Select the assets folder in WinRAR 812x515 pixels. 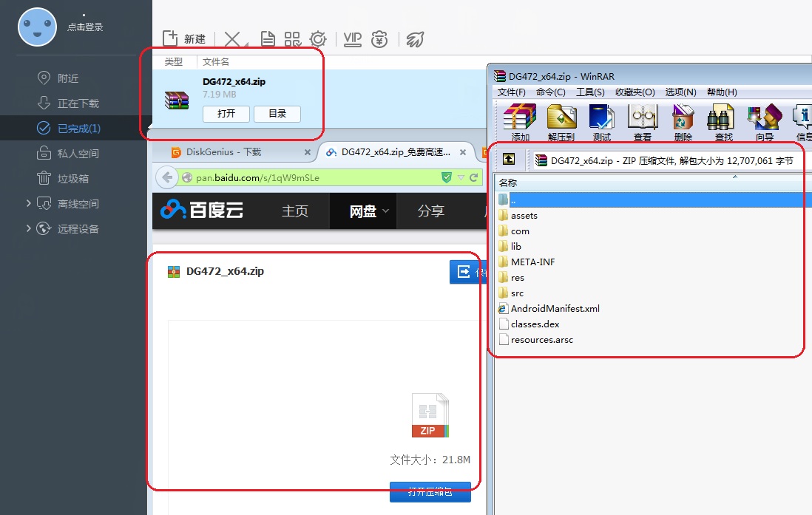coord(518,215)
